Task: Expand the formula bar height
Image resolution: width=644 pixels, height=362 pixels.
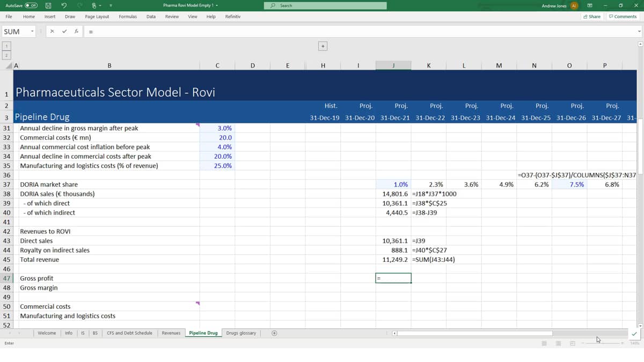Action: point(639,32)
